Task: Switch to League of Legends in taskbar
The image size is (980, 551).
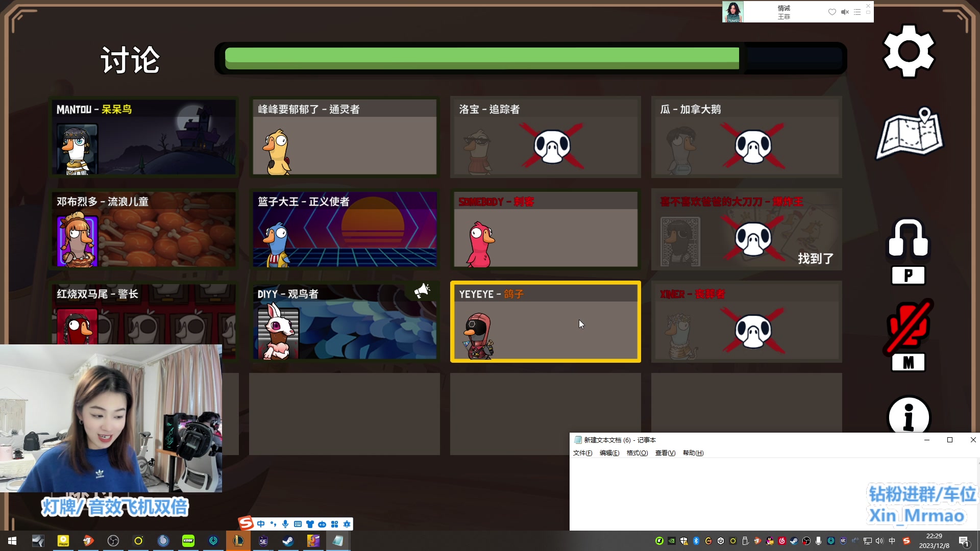Action: [238, 541]
